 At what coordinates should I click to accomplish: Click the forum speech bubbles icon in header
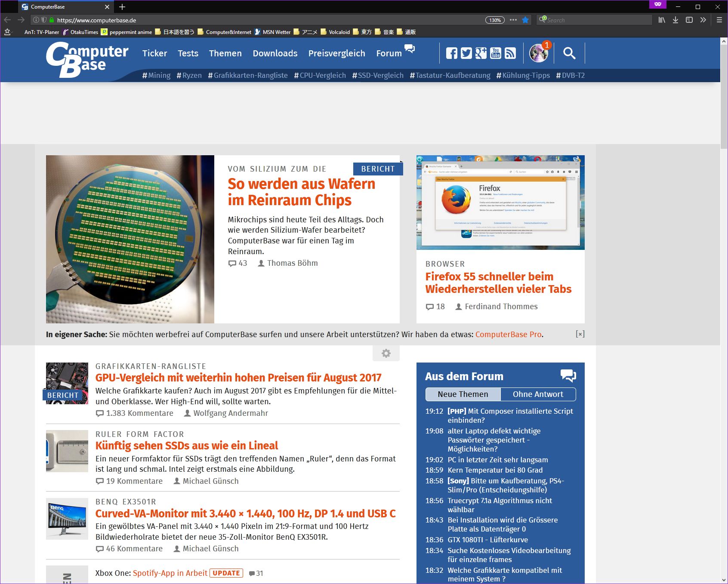[410, 49]
